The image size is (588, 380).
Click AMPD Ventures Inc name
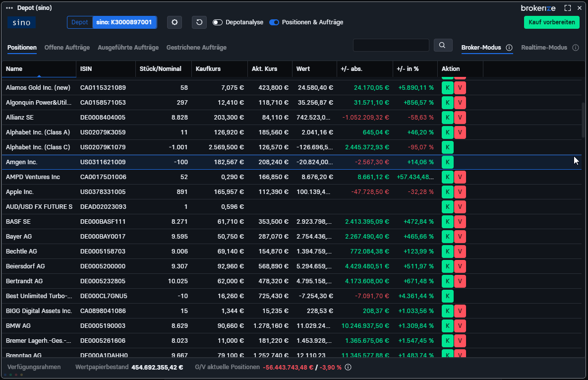33,177
